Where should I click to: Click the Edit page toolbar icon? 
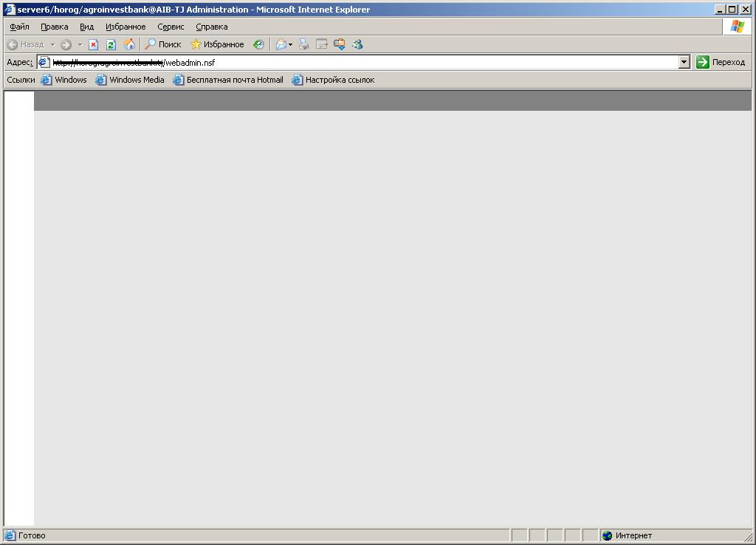click(x=322, y=44)
